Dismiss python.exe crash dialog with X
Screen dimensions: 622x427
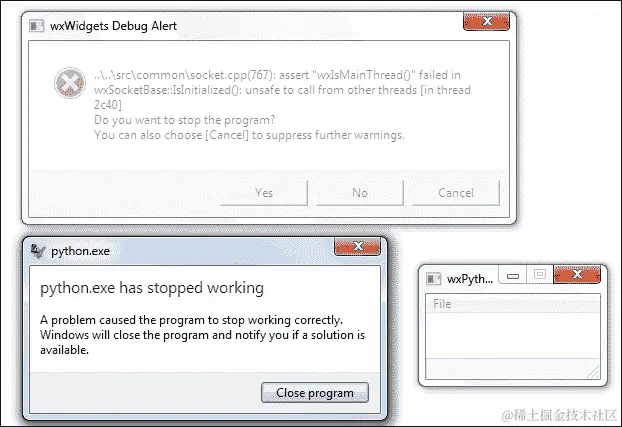click(358, 246)
